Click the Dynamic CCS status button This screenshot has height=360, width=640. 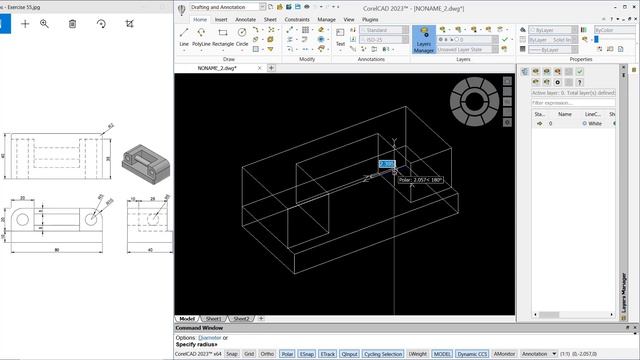point(472,354)
